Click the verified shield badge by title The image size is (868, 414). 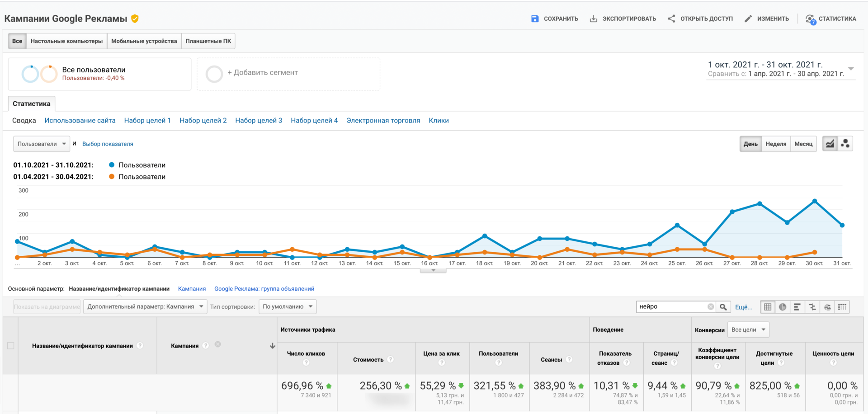coord(135,19)
